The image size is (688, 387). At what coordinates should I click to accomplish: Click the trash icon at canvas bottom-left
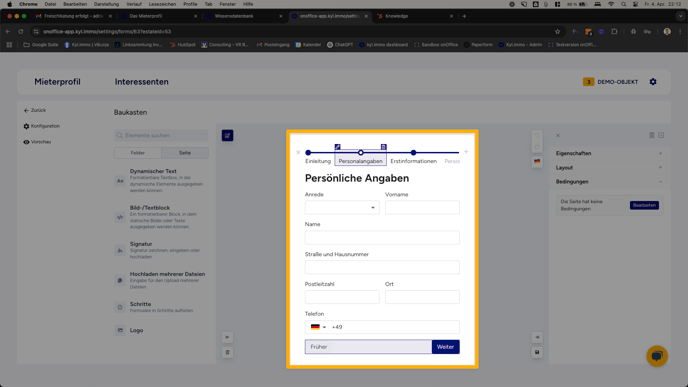tap(227, 352)
